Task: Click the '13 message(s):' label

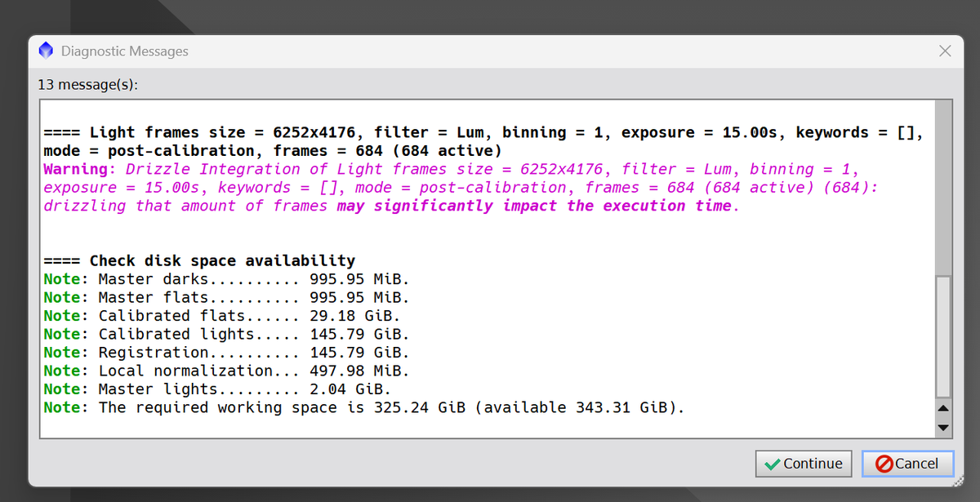Action: 88,85
